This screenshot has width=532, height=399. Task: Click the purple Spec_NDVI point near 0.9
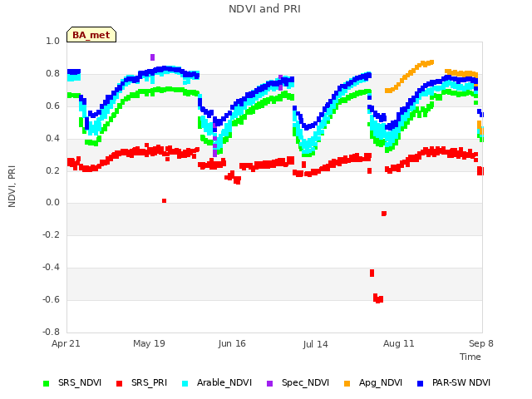coord(152,57)
